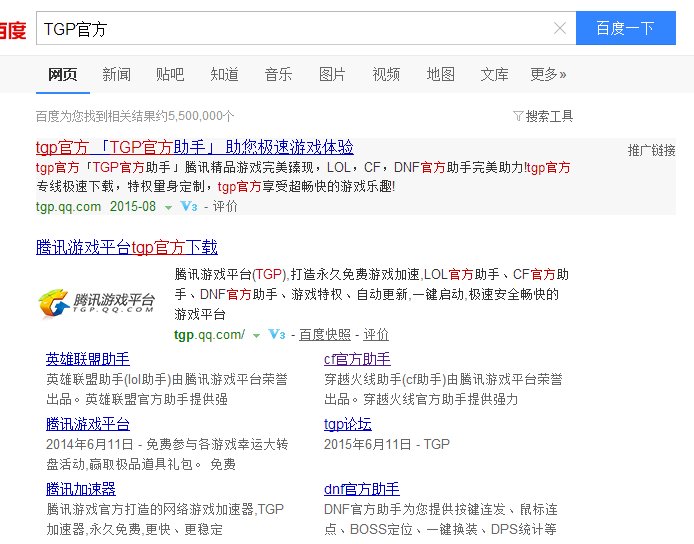
Task: Click description 腾讯游戏官方打造的网络游戏加速器,TGP
Action: click(165, 509)
